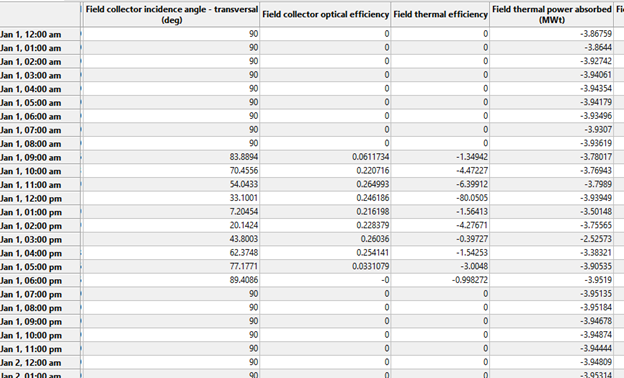Click the cell showing 0.0611734
Screen dimensions: 624x378
325,157
